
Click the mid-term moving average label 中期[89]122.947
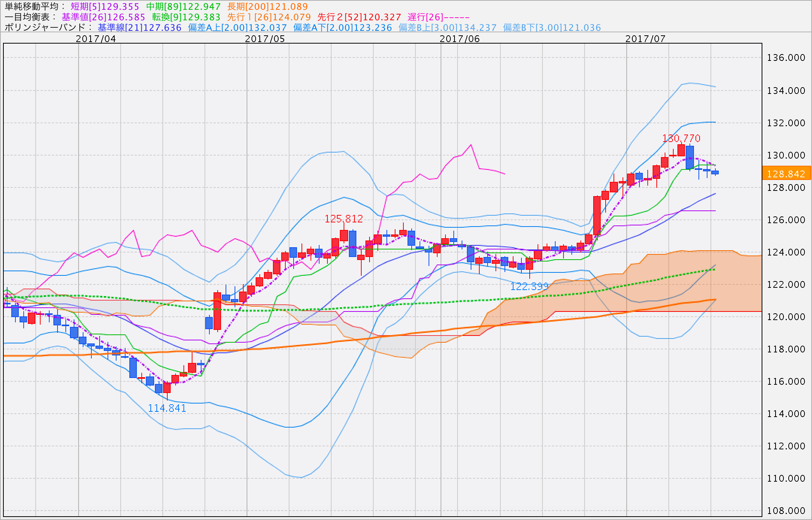point(183,6)
